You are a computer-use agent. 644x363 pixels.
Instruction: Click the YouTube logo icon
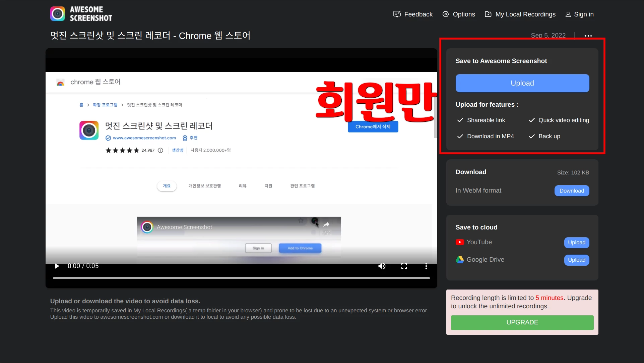[x=459, y=242]
